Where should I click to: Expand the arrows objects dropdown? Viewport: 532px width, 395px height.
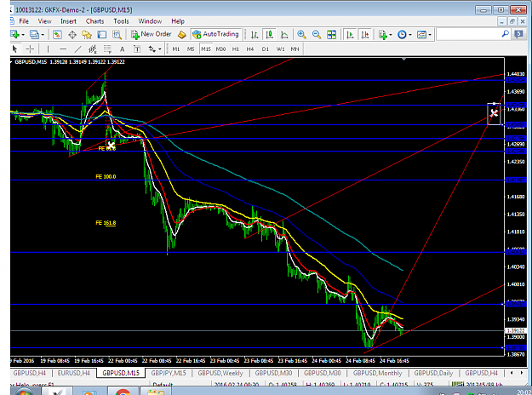click(x=160, y=49)
